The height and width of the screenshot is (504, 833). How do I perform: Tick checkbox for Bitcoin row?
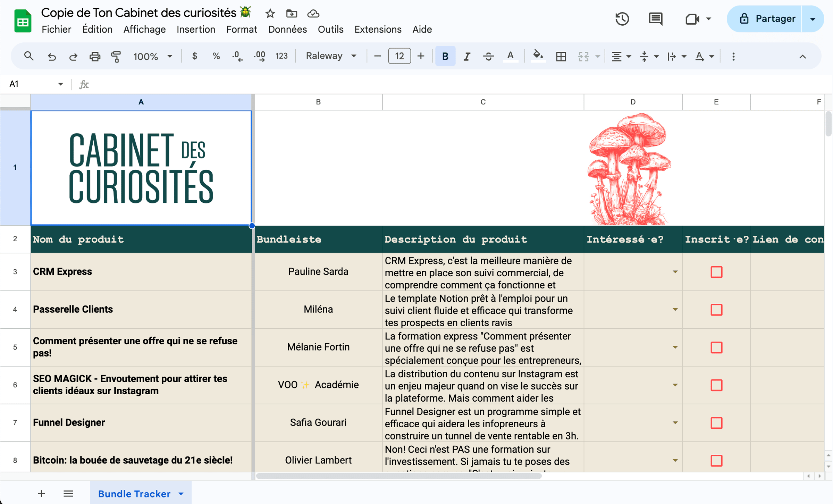pos(716,461)
